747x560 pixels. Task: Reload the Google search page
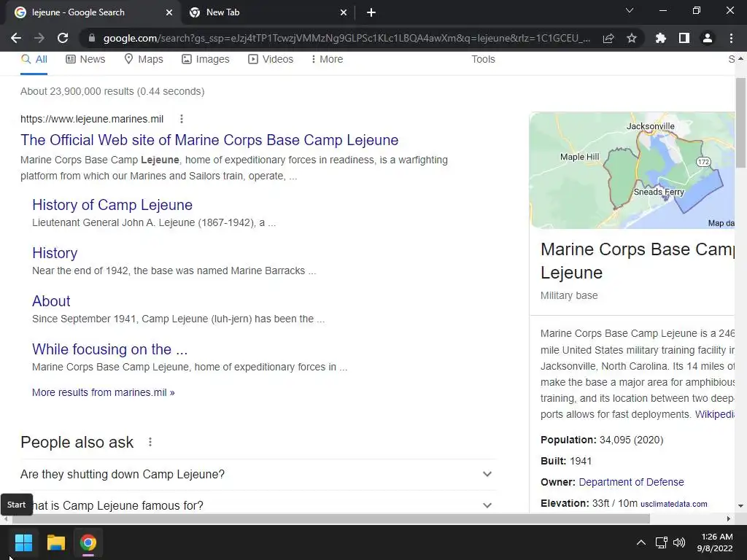point(63,38)
